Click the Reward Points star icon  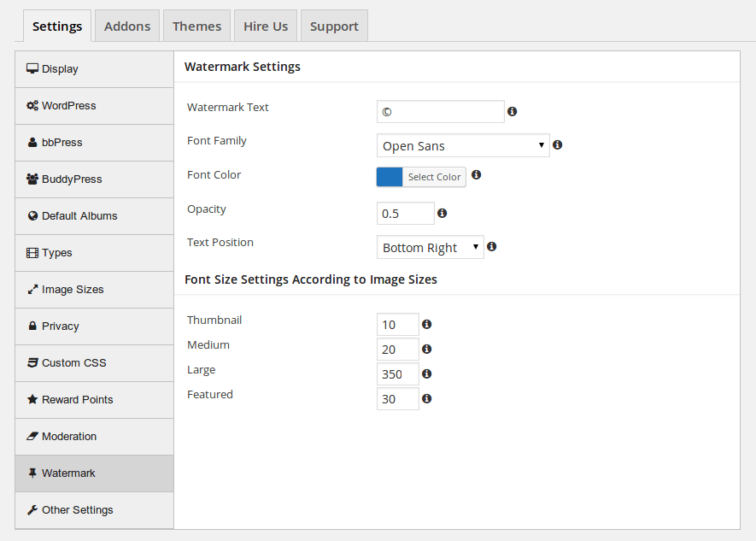tap(32, 399)
